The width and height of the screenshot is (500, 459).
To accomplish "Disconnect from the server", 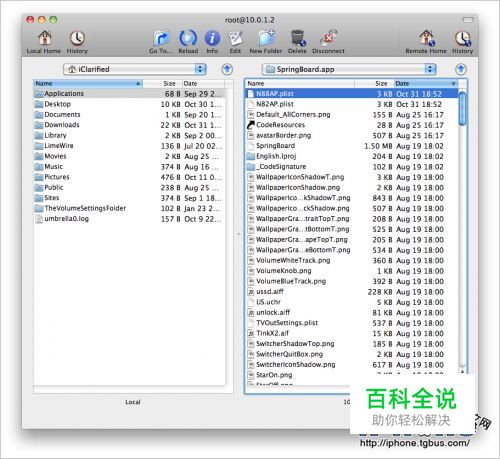I will [328, 42].
